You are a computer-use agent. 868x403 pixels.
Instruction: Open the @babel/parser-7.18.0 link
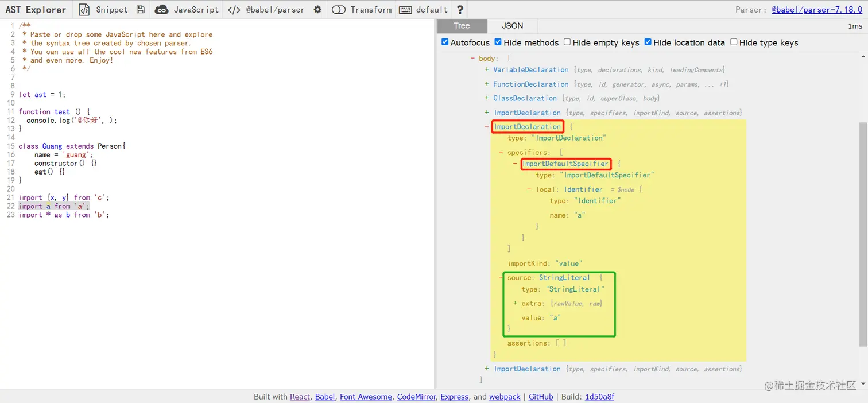click(x=817, y=10)
